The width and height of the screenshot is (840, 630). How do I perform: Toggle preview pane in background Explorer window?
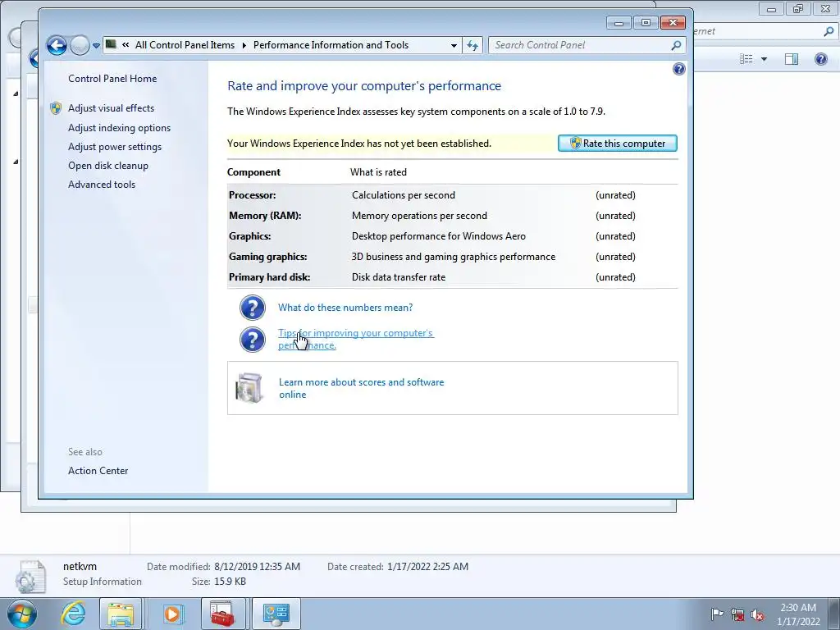[792, 59]
